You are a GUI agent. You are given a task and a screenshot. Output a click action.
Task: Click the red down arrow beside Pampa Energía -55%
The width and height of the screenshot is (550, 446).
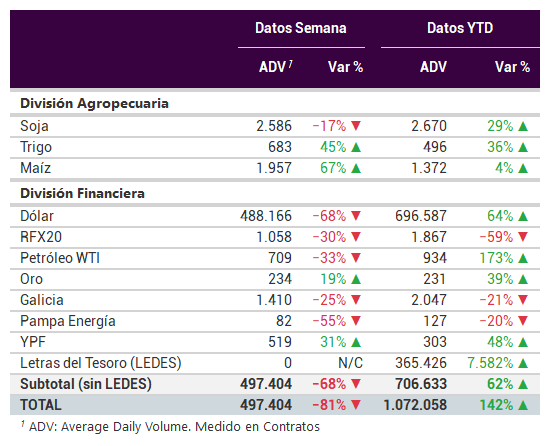point(356,320)
